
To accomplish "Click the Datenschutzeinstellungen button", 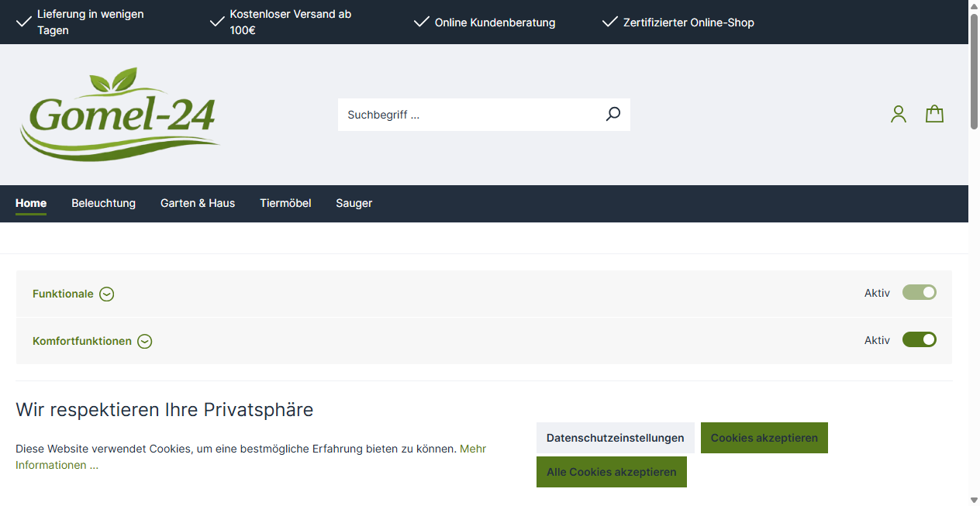I will pyautogui.click(x=615, y=437).
